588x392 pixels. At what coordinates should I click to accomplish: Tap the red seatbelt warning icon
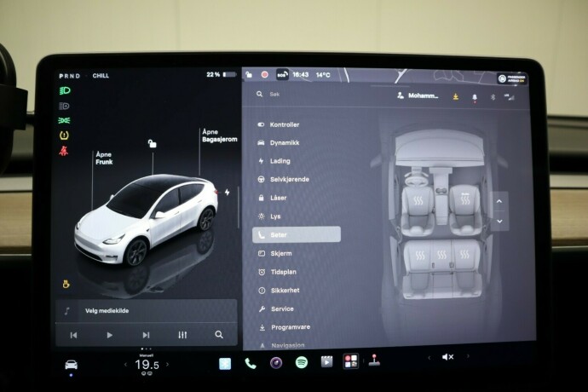(64, 151)
